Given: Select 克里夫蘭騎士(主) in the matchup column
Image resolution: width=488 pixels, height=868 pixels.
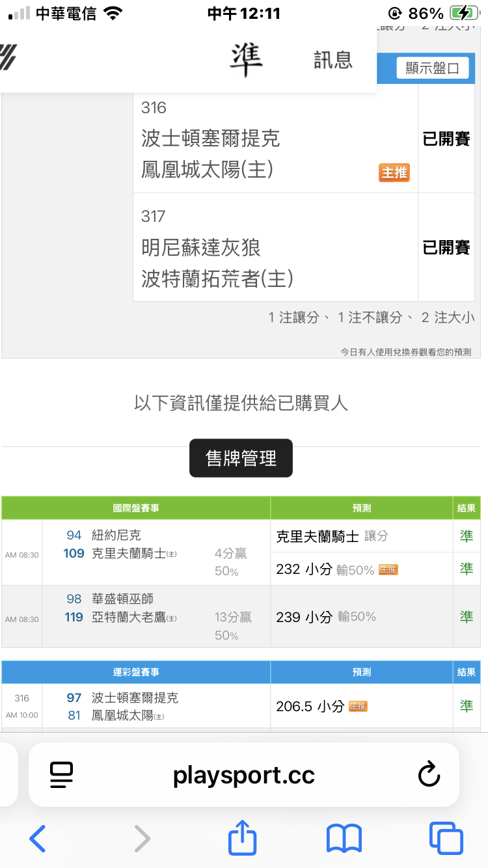Looking at the screenshot, I should coord(134,554).
